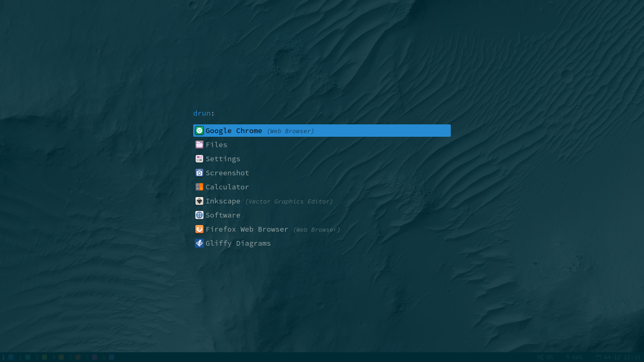
Task: Click the Firefox icon
Action: 199,229
